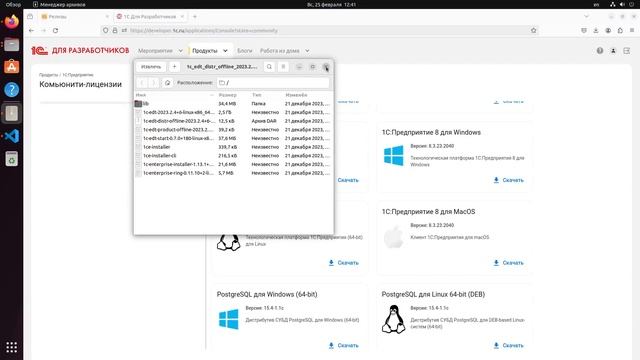Image resolution: width=640 pixels, height=360 pixels.
Task: Open the Firefox hamburger menu
Action: click(632, 31)
